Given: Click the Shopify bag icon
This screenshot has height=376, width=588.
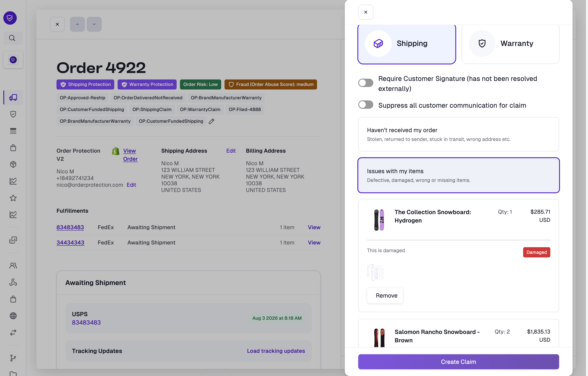Looking at the screenshot, I should [x=116, y=151].
